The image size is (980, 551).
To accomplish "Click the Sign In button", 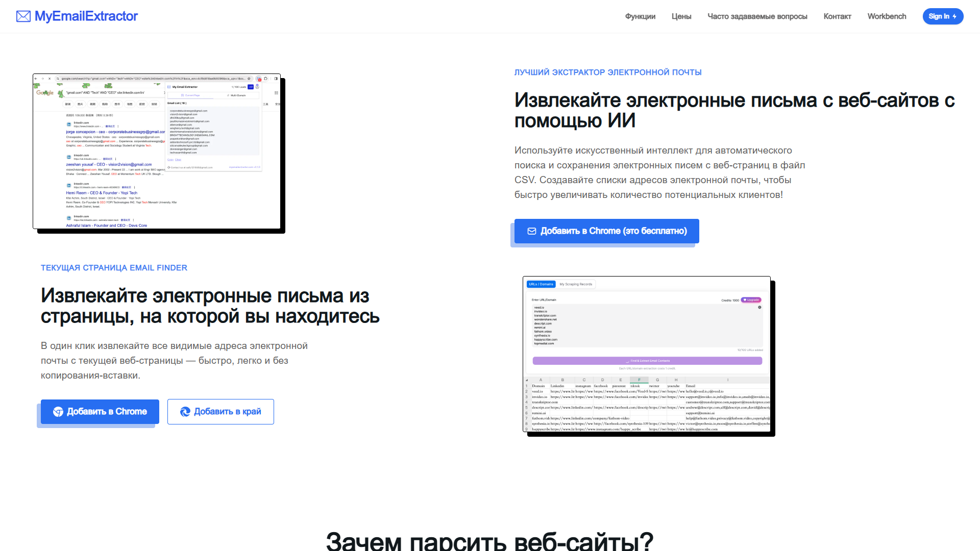I will (943, 16).
